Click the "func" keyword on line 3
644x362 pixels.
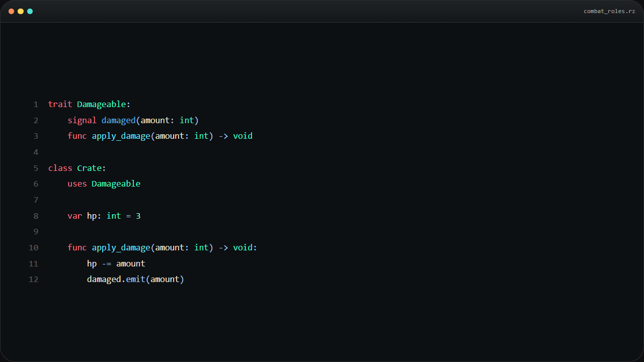[77, 136]
